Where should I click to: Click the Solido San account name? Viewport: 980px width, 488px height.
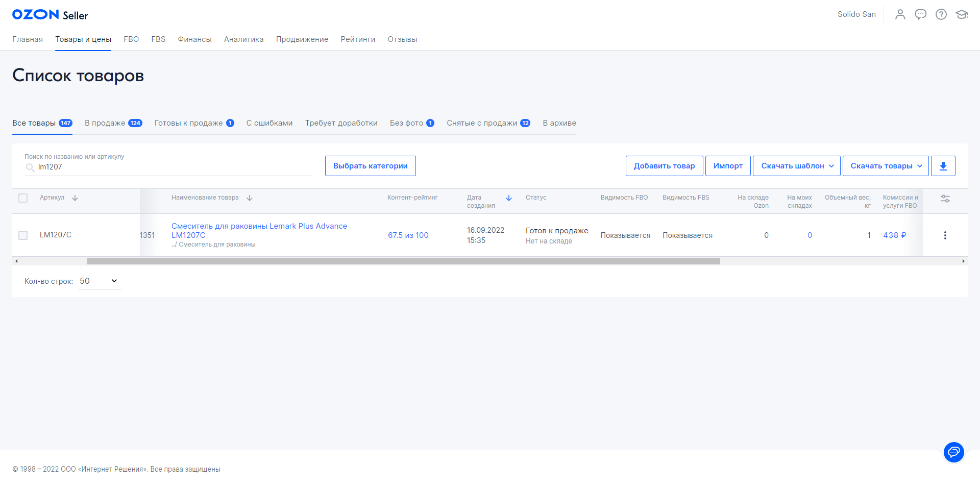click(856, 14)
